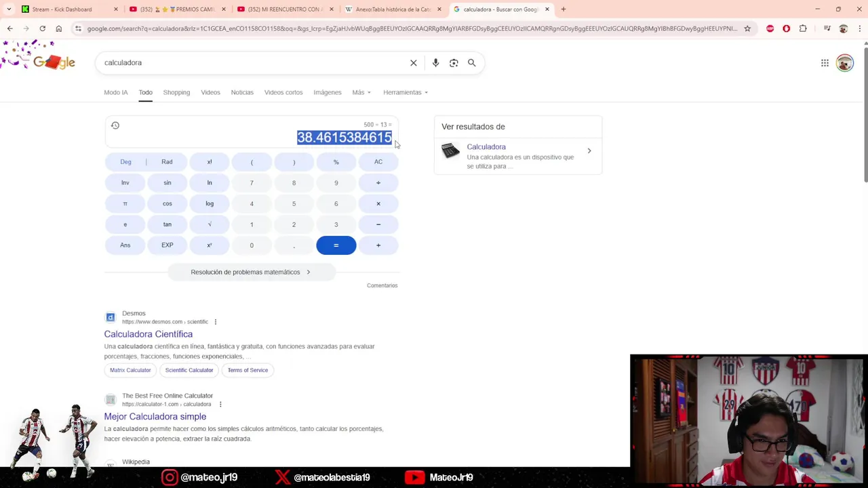Go back to the previous page

tap(9, 28)
